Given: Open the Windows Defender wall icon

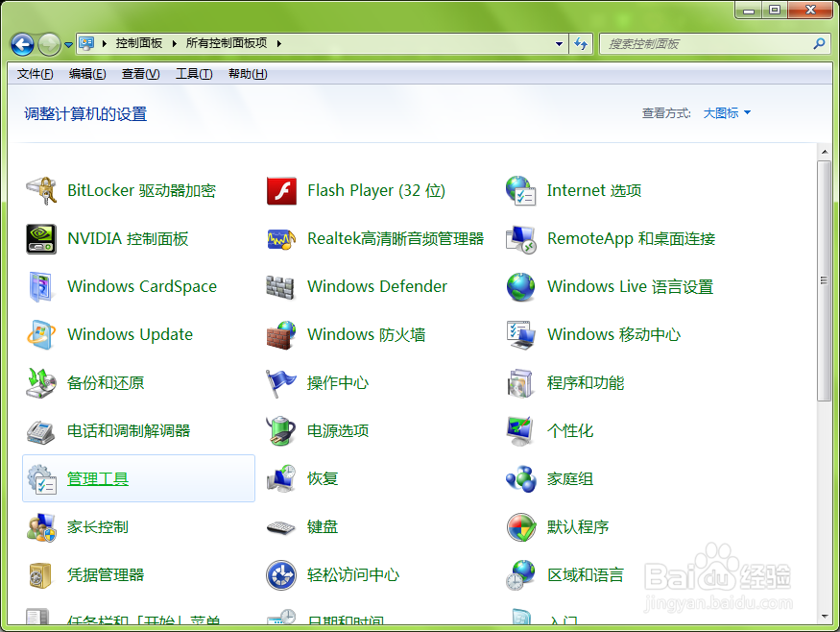Looking at the screenshot, I should pyautogui.click(x=280, y=287).
